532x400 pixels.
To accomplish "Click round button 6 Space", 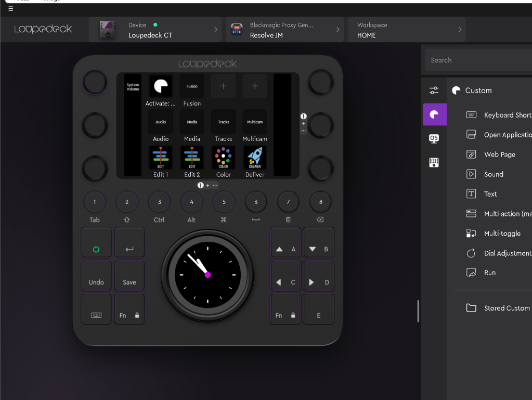I will [256, 202].
